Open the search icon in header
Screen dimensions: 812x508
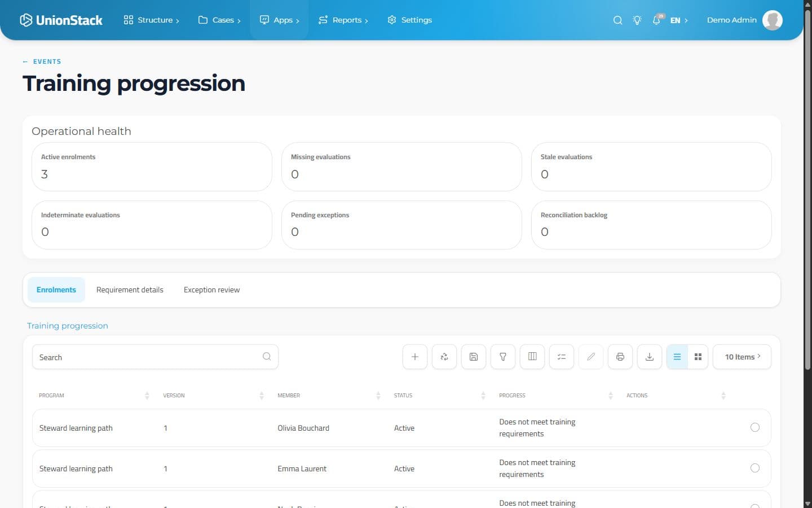coord(618,20)
